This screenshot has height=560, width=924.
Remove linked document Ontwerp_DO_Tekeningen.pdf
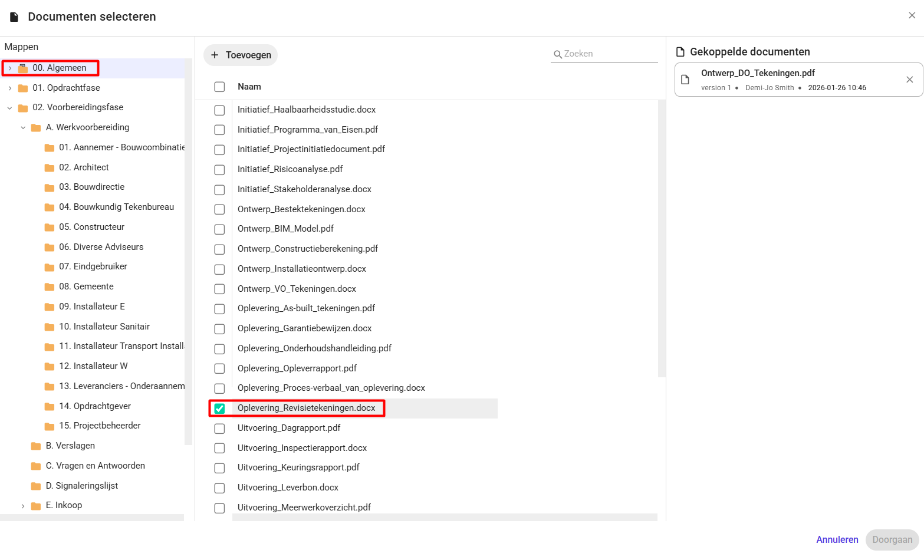coord(909,80)
